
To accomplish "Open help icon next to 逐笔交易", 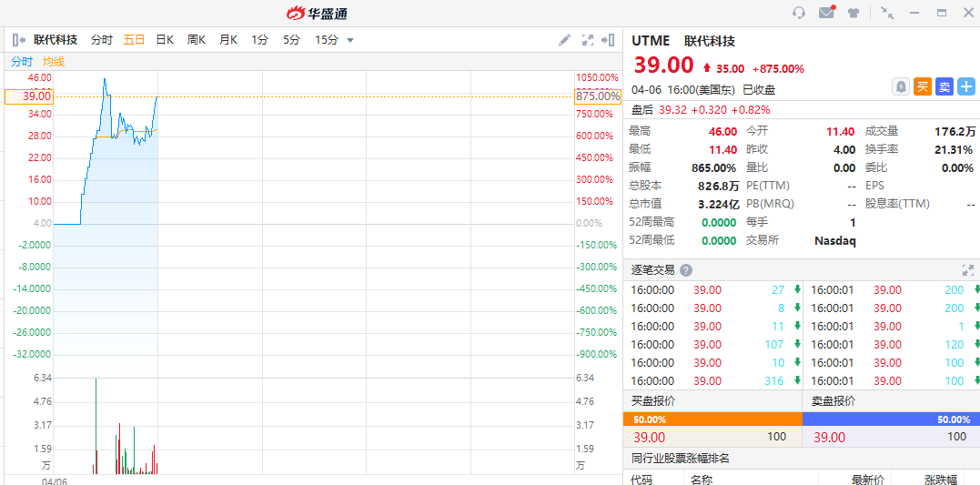I will click(x=686, y=270).
